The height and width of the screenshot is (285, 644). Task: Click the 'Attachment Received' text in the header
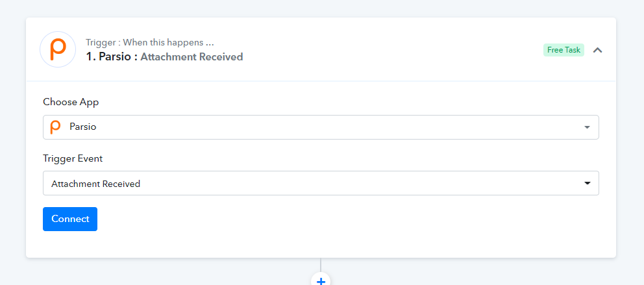[x=192, y=56]
